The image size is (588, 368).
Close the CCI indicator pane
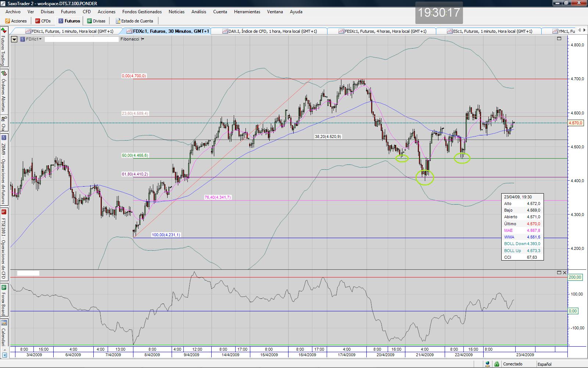564,273
